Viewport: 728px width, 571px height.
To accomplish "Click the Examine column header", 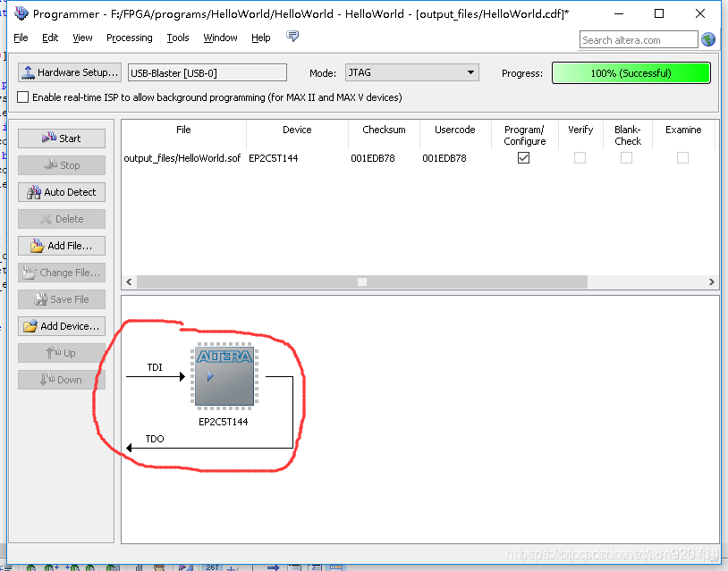I will click(683, 130).
